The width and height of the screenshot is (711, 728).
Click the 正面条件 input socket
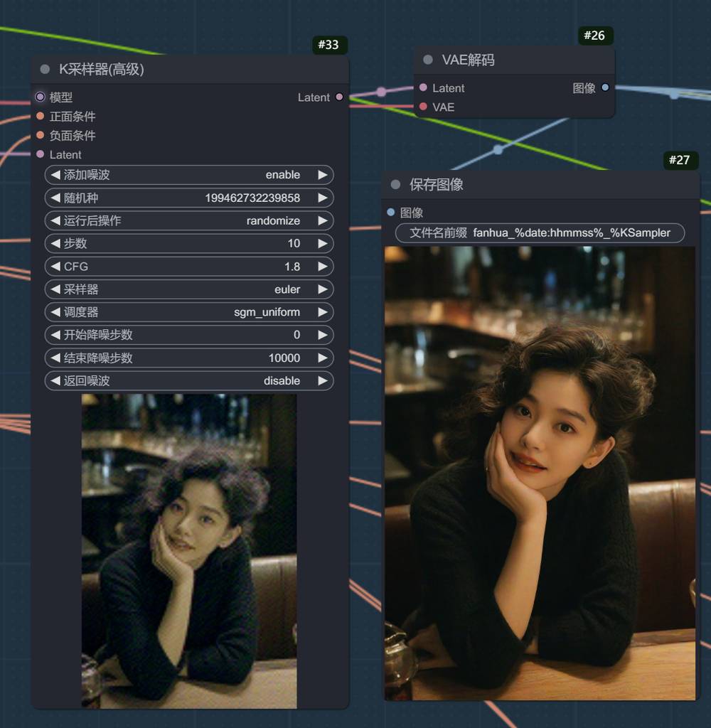tap(41, 117)
